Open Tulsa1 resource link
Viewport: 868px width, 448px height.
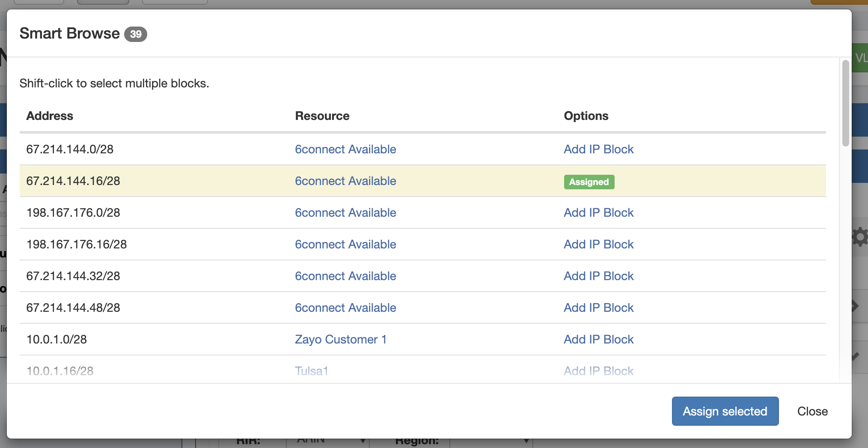(311, 371)
